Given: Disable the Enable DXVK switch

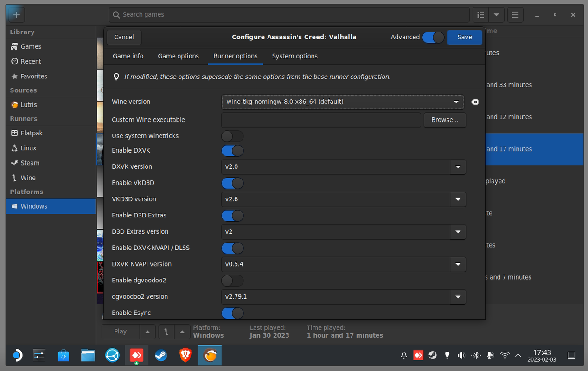Looking at the screenshot, I should tap(232, 151).
